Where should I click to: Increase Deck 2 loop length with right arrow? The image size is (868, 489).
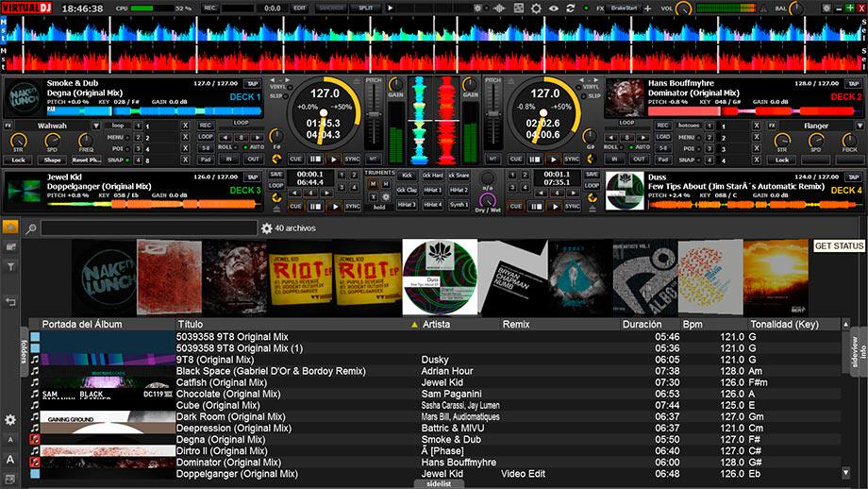coord(643,137)
